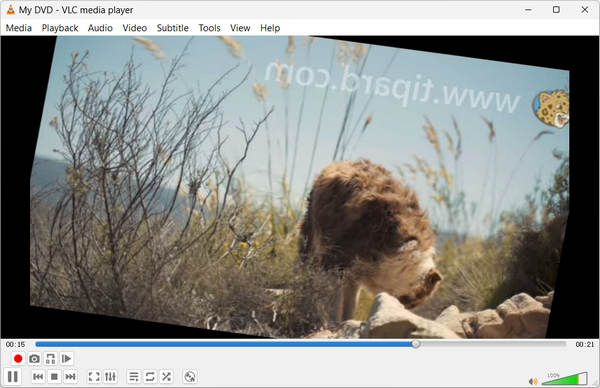Seek within unplayed part of timeline
Screen dimensions: 600x388
click(x=493, y=344)
